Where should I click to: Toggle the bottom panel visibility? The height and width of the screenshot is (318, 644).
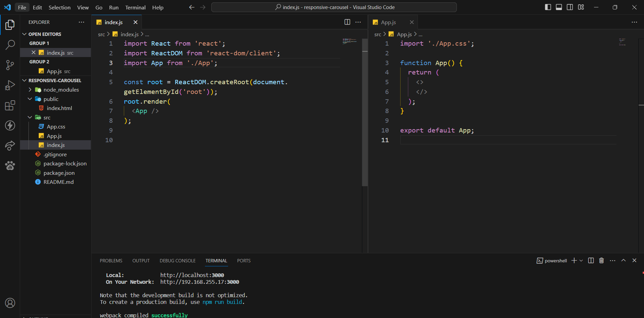click(559, 7)
